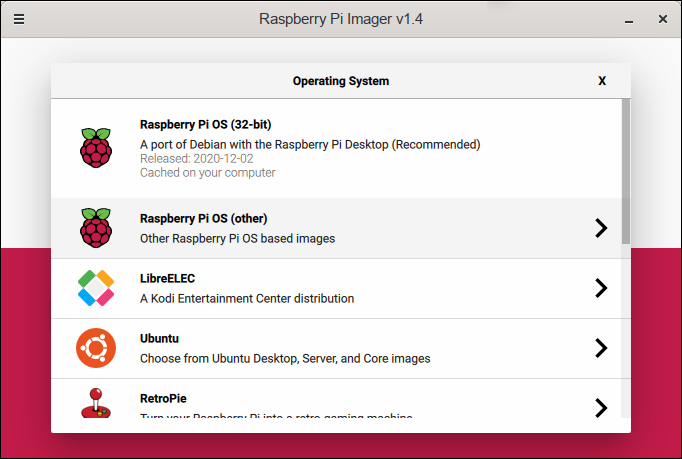
Task: Click the 'Other Raspberry Pi OS based images' description
Action: [x=237, y=239]
